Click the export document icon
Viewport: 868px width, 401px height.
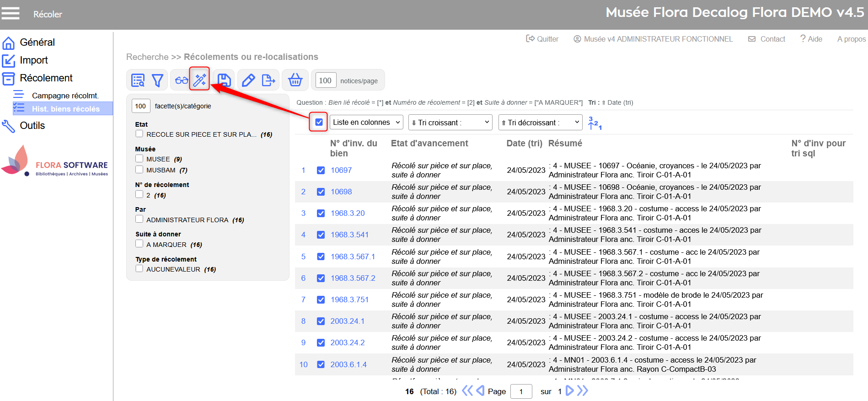[x=268, y=80]
